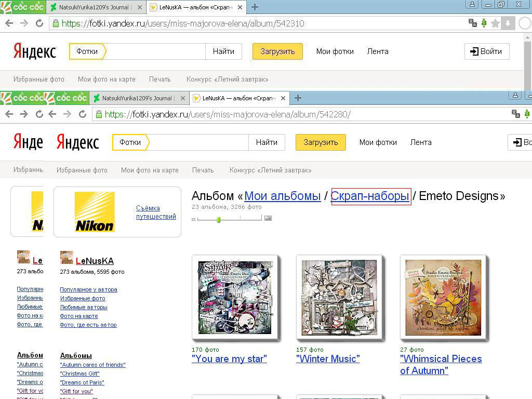Image resolution: width=532 pixels, height=399 pixels.
Task: Click large thumbnail size icon beside slider
Action: (x=268, y=218)
